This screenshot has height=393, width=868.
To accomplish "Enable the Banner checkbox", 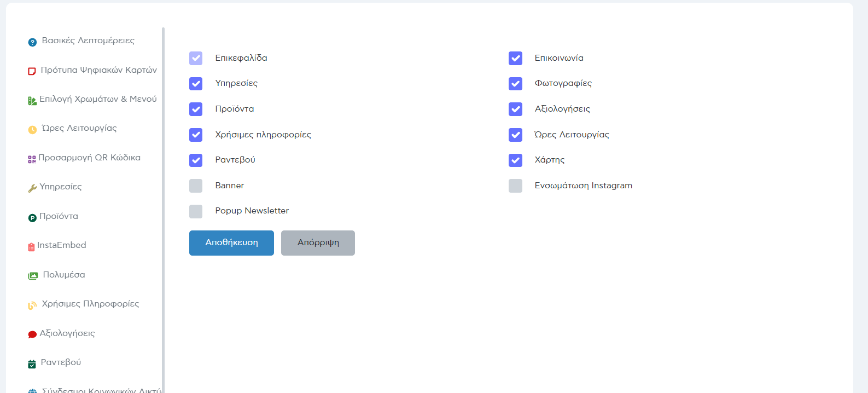I will click(x=196, y=186).
